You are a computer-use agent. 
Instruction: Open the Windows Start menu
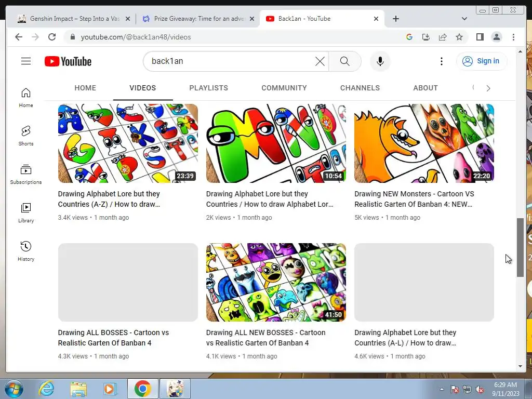(14, 389)
